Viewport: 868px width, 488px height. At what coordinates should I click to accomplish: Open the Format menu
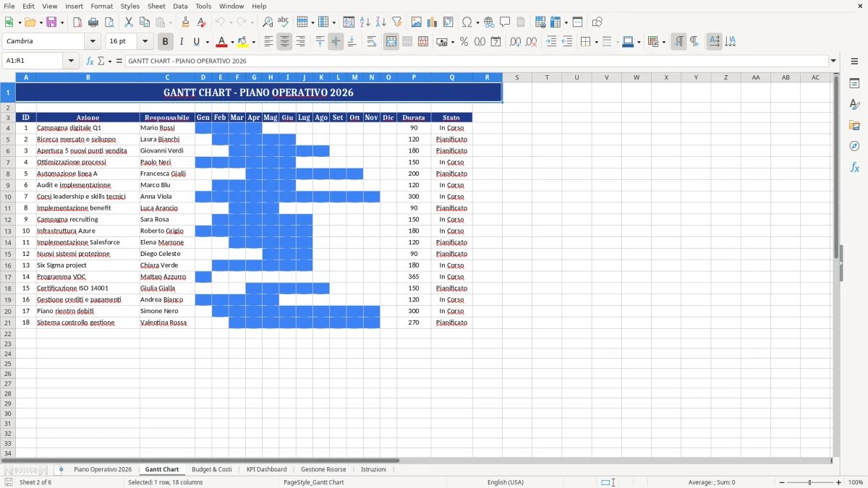click(101, 6)
